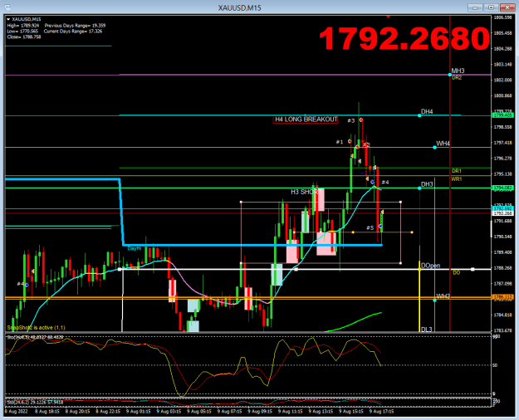
Task: Click the WH4 level label
Action: click(x=443, y=144)
